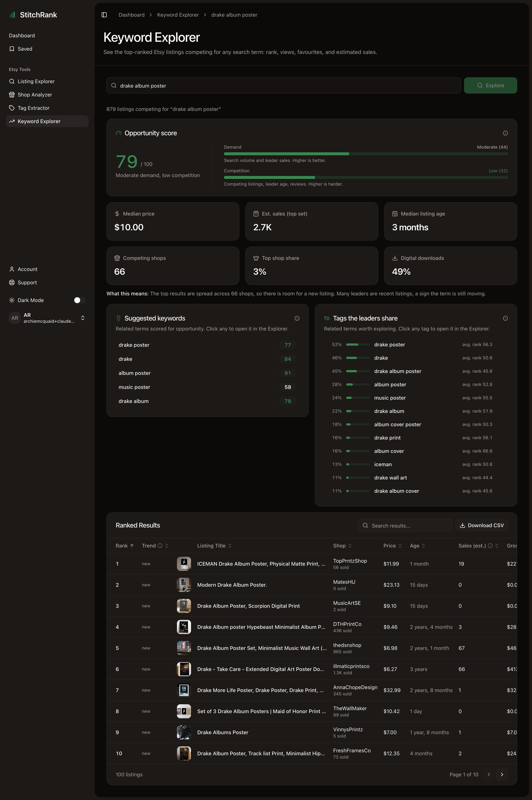Screen dimensions: 532x800
Task: Click the Digital downloads icon
Action: [x=395, y=258]
